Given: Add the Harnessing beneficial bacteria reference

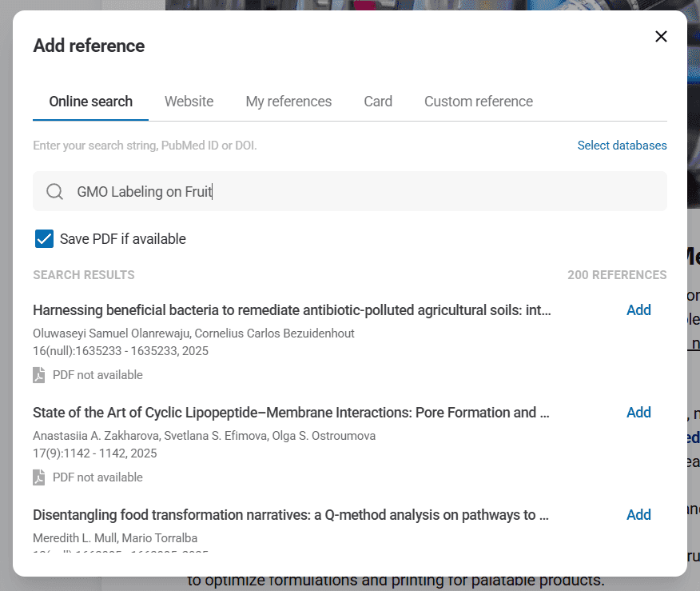Looking at the screenshot, I should pyautogui.click(x=638, y=310).
